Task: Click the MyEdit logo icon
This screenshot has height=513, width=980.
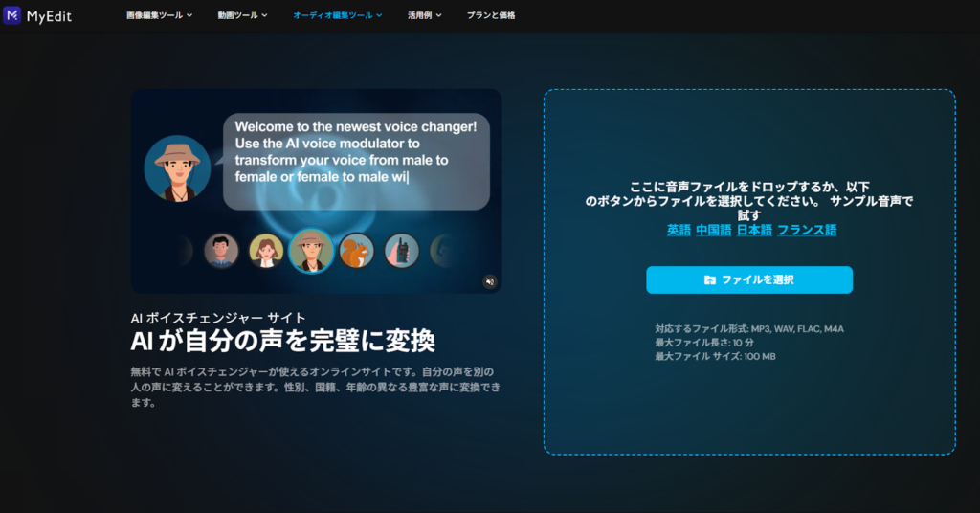Action: (12, 15)
